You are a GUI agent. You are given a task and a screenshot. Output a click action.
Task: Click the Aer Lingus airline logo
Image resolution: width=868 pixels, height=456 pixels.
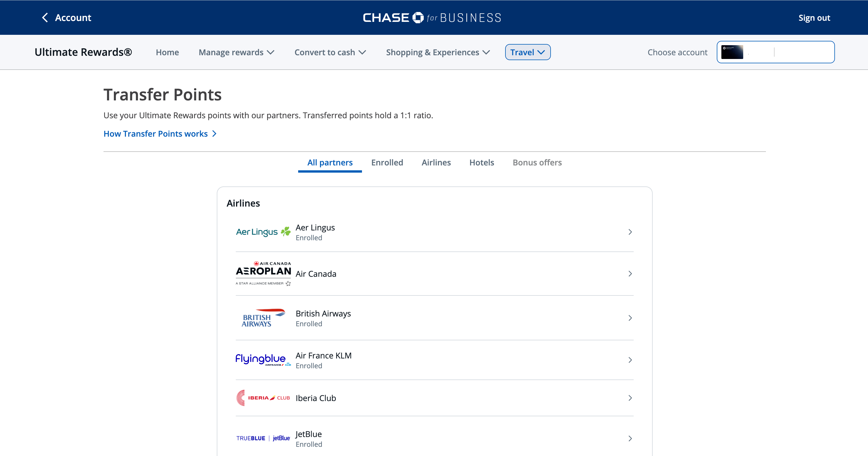click(x=263, y=232)
